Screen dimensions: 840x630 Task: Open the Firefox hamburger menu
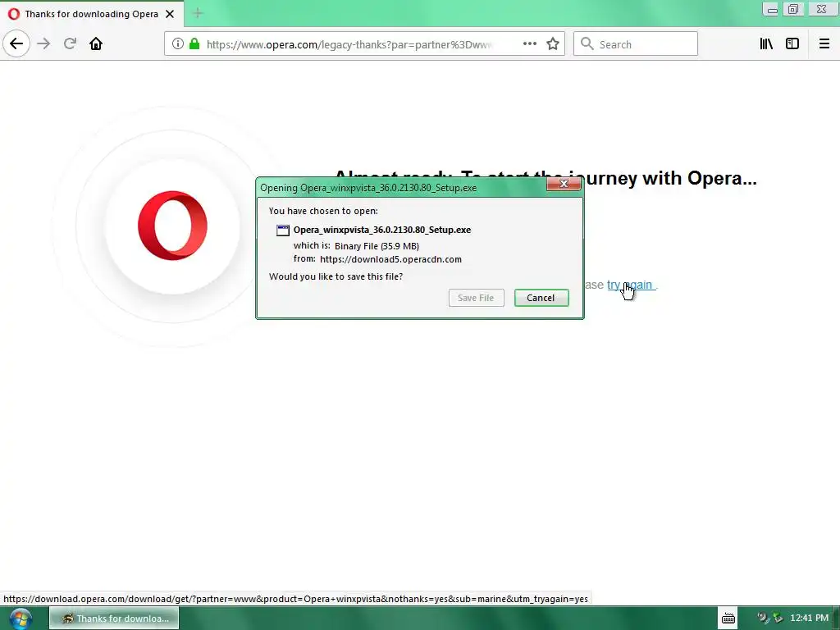coord(824,44)
